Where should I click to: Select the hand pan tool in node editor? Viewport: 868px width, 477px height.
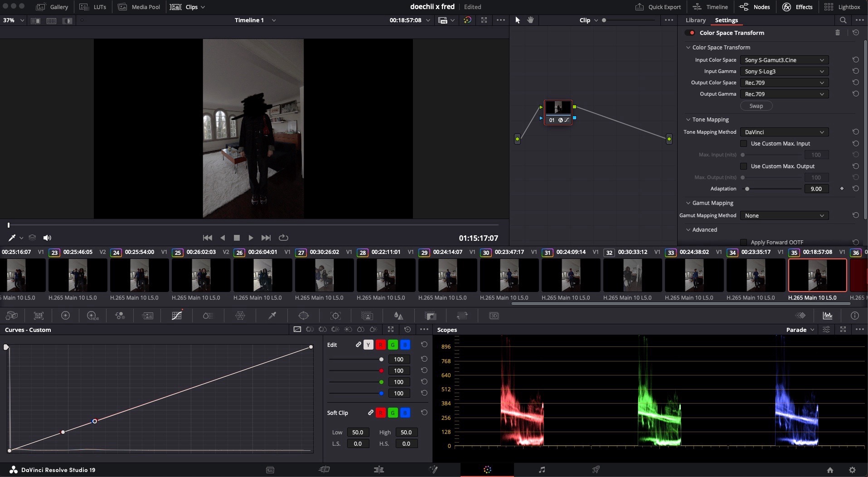click(530, 20)
